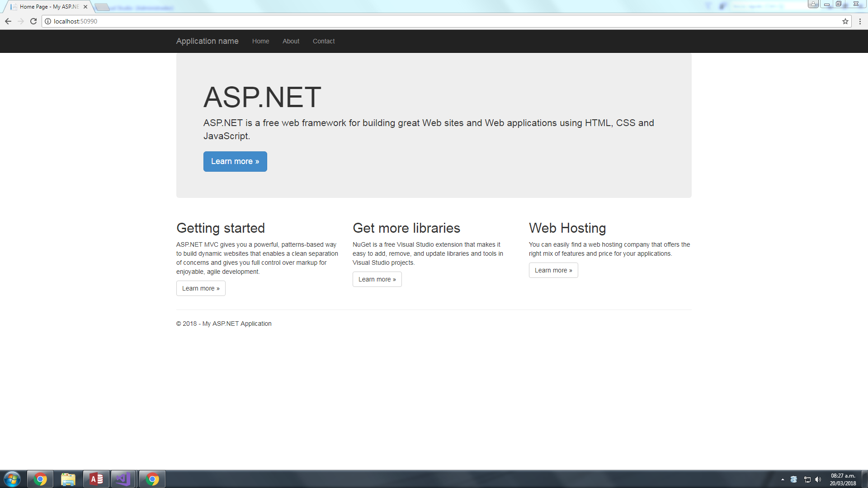Click Learn more under Getting started
This screenshot has width=868, height=488.
tap(201, 288)
